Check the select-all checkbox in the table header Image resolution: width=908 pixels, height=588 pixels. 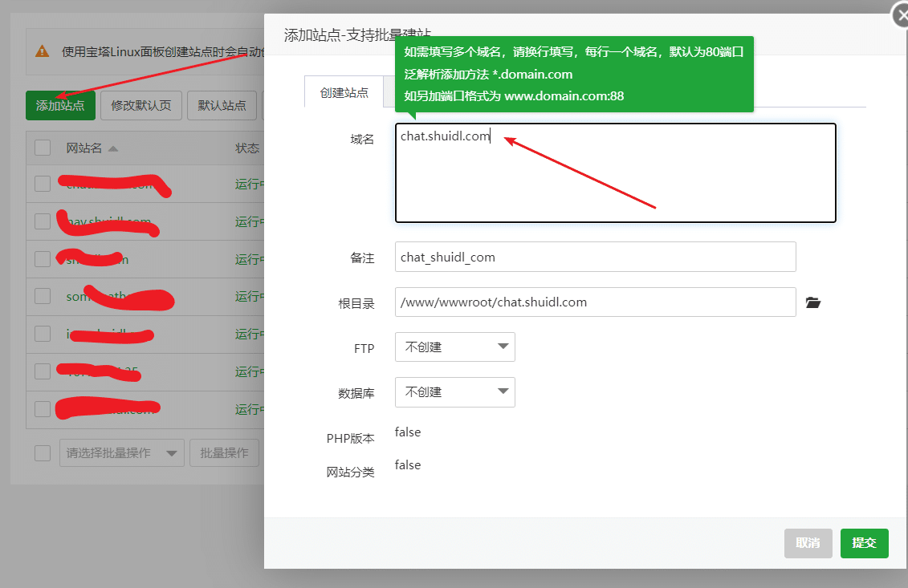43,148
